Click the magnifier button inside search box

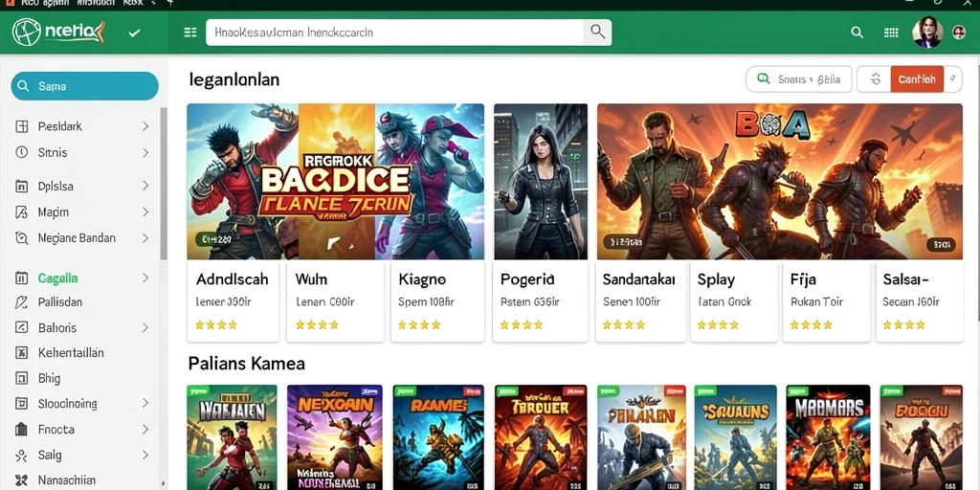[597, 32]
